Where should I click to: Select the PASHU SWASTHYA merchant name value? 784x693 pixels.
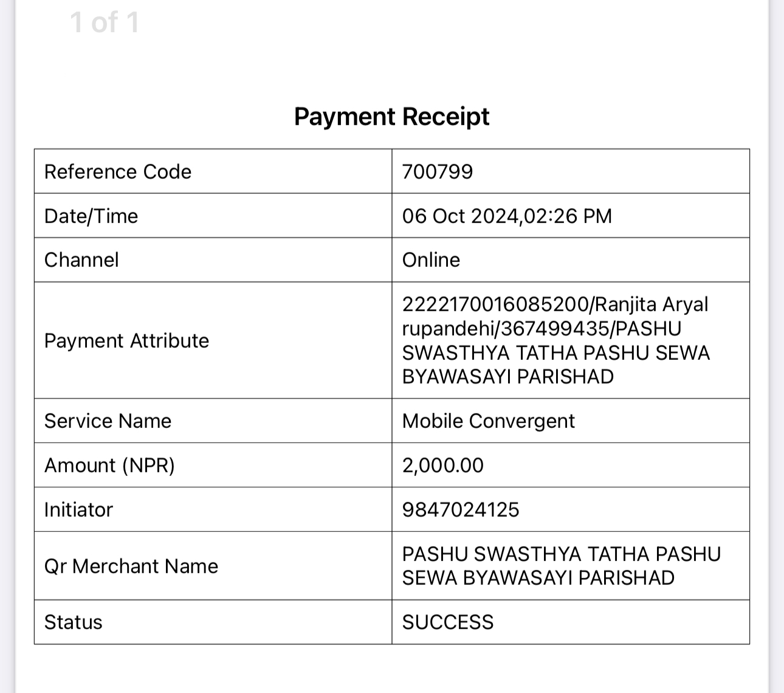click(562, 566)
